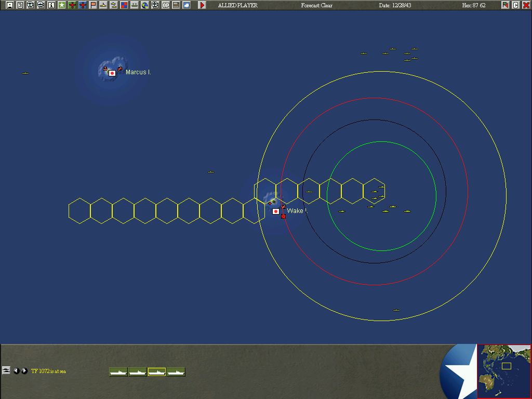The height and width of the screenshot is (399, 532).
Task: Click the Date: 12/28/43 display
Action: point(395,5)
